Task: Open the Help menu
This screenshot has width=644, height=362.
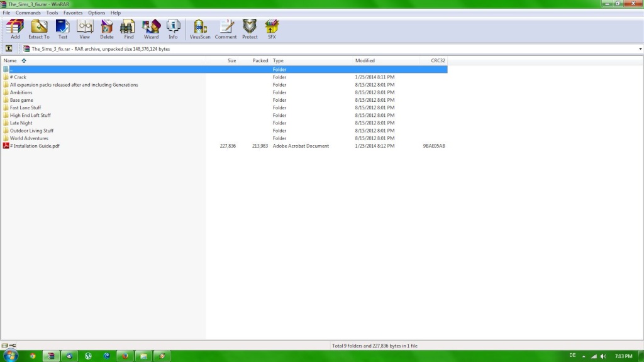Action: point(116,13)
